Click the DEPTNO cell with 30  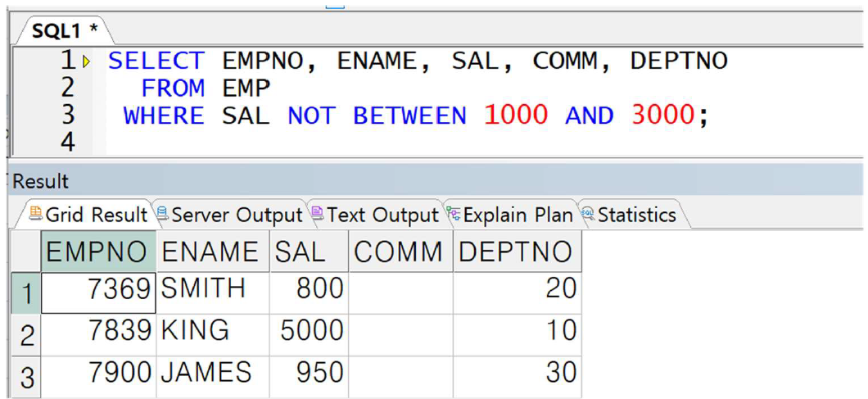tap(517, 377)
